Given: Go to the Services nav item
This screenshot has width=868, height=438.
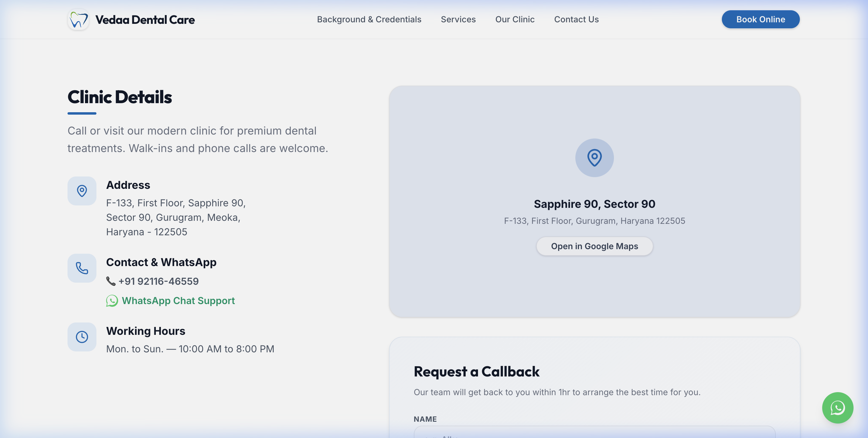Looking at the screenshot, I should 458,20.
